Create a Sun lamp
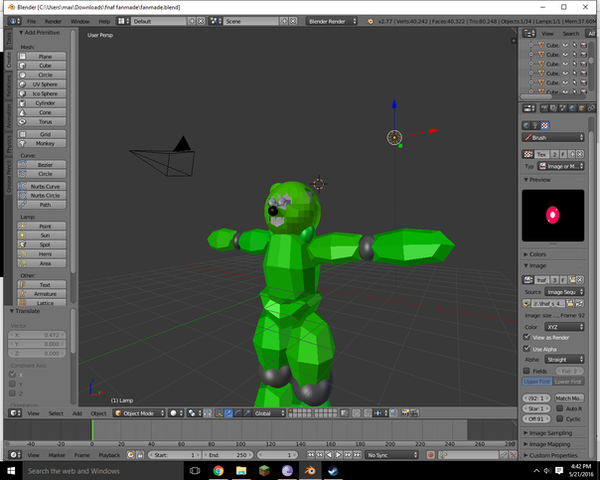600x480 pixels. click(x=45, y=235)
